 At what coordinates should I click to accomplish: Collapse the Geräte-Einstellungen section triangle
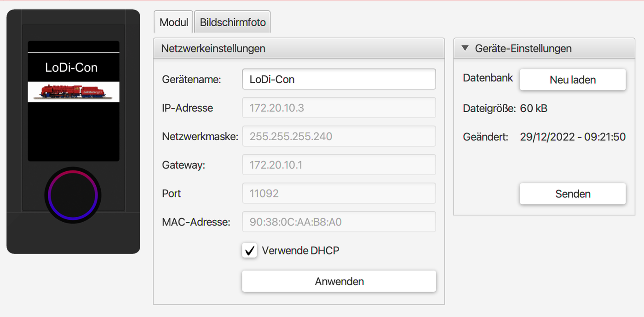tap(465, 48)
